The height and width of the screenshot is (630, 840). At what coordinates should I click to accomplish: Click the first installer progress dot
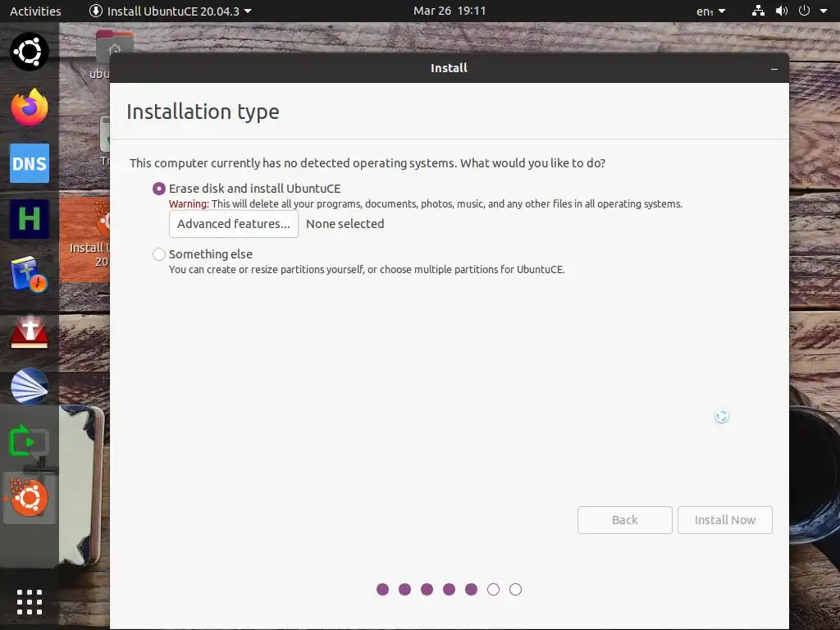tap(382, 589)
